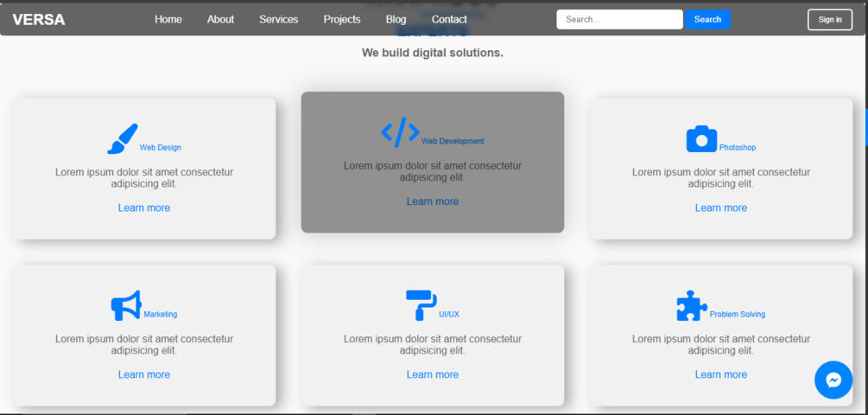Click Learn more under UI/UX

click(433, 374)
